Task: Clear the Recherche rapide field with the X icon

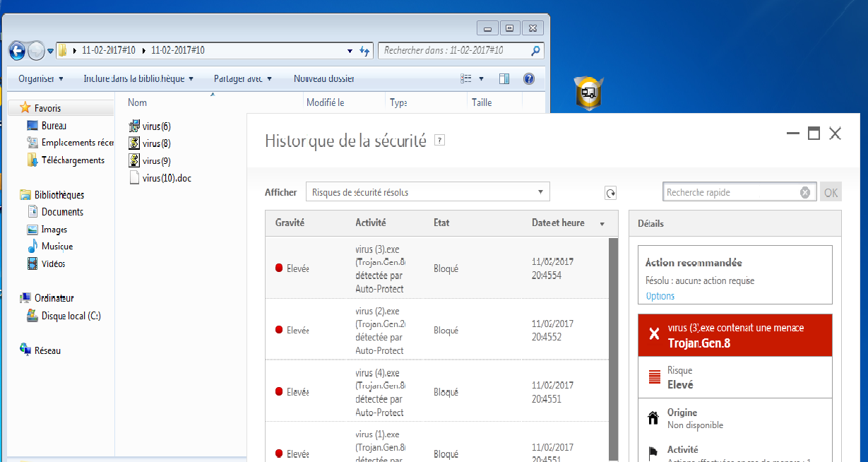Action: (x=805, y=192)
